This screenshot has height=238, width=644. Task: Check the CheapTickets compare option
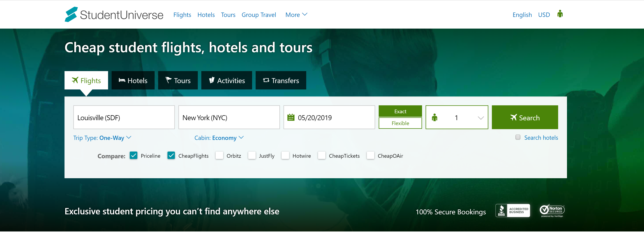tap(322, 155)
